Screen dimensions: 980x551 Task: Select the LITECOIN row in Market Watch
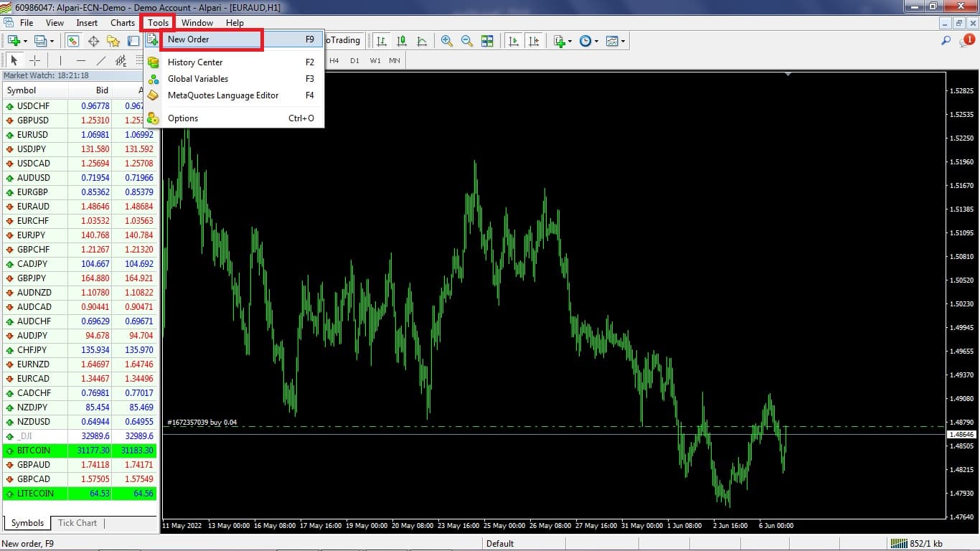point(80,494)
